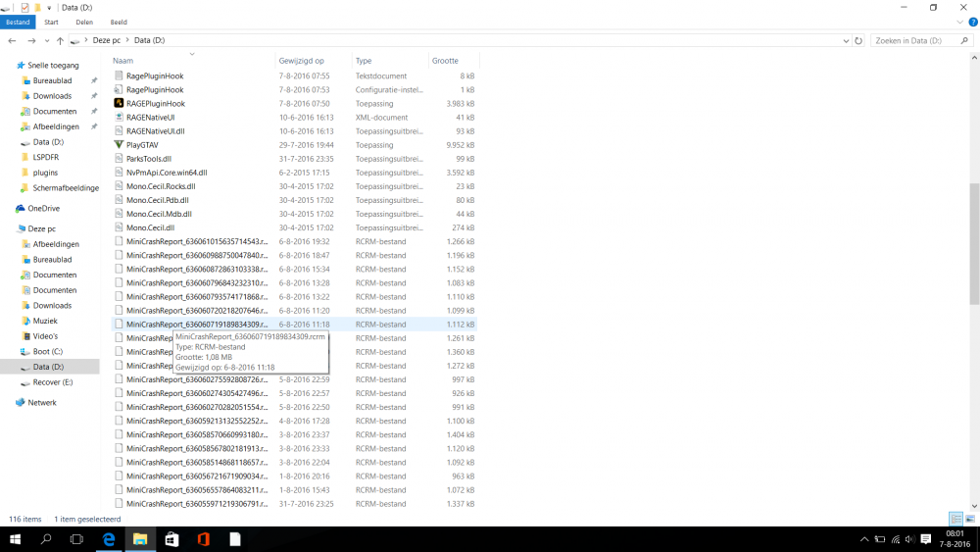Viewport: 980px width, 552px height.
Task: Select Deze pc in navigation pane
Action: (x=41, y=228)
